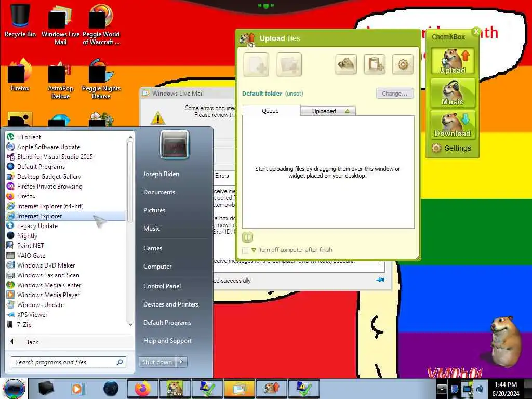Image resolution: width=532 pixels, height=399 pixels.
Task: Open the ChomikBox Download hamster tile
Action: tap(453, 125)
